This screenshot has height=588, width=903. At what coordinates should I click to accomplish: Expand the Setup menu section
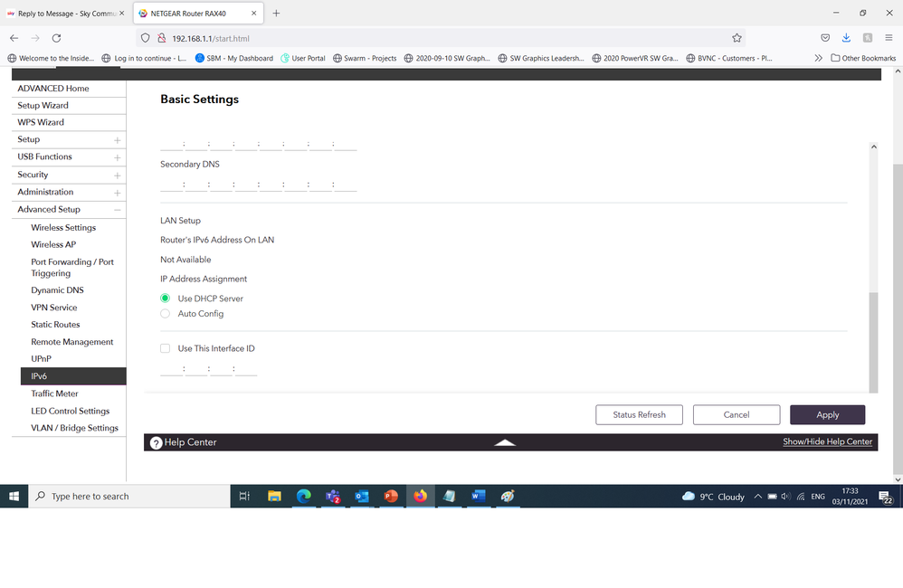click(117, 140)
